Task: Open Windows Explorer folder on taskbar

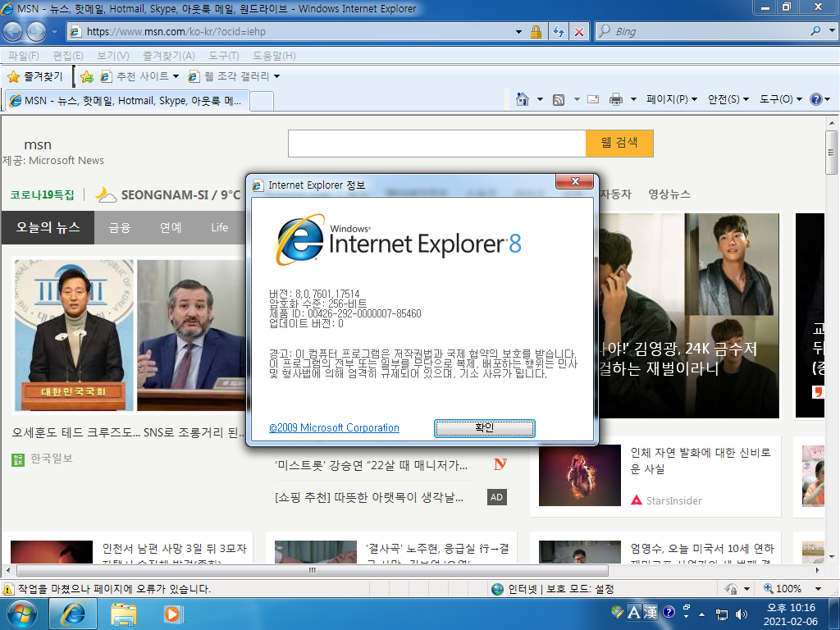Action: [x=124, y=614]
